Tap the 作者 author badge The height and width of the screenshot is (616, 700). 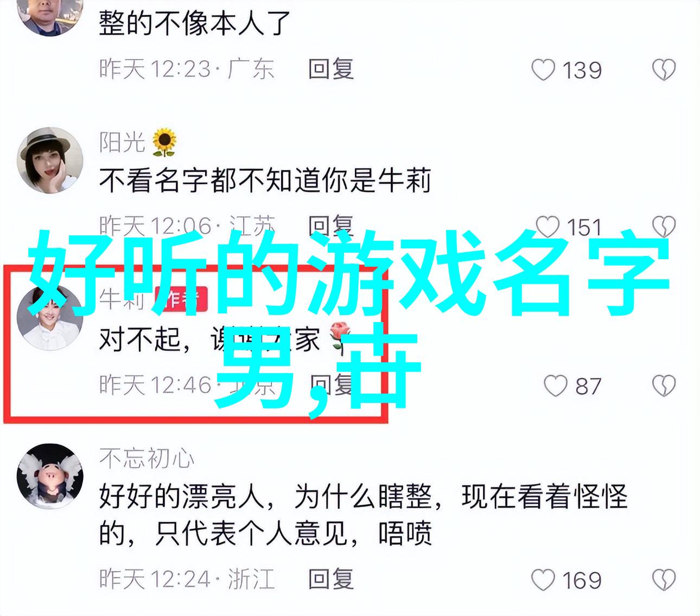tap(181, 299)
